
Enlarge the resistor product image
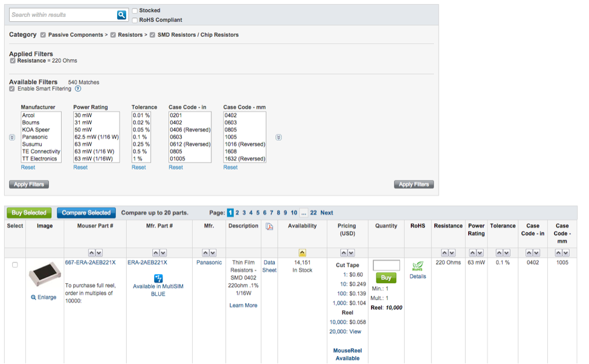(x=43, y=297)
